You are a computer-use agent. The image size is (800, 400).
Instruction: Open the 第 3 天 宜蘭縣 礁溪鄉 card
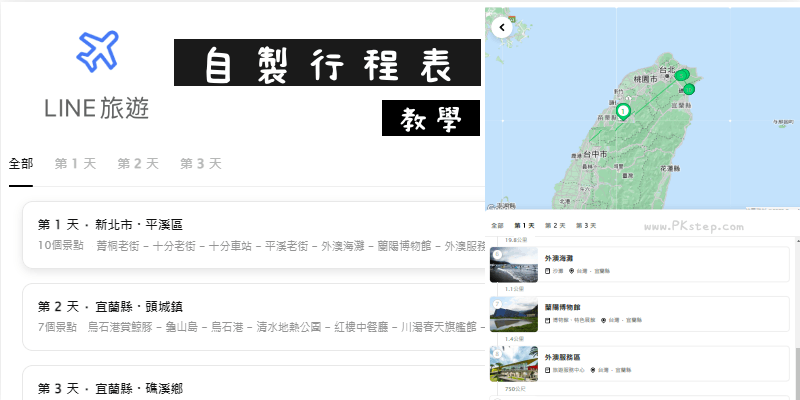pos(254,383)
